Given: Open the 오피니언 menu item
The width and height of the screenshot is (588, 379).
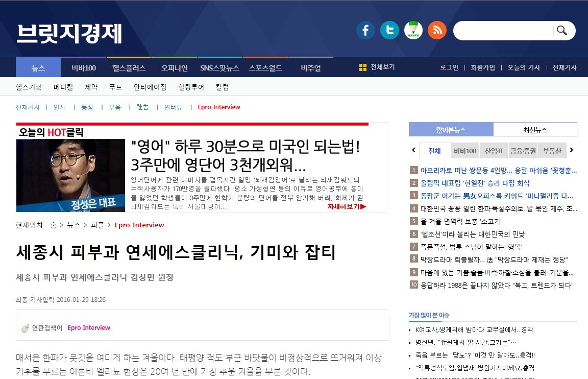Looking at the screenshot, I should tap(175, 68).
